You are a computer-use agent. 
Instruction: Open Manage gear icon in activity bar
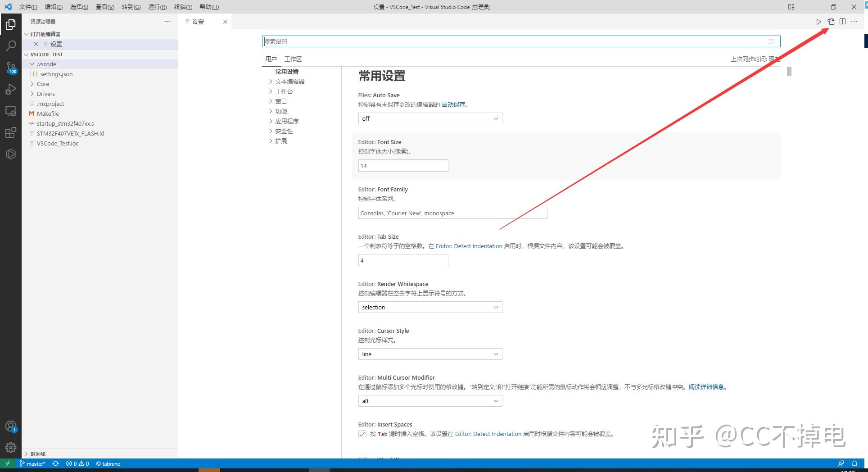coord(11,448)
